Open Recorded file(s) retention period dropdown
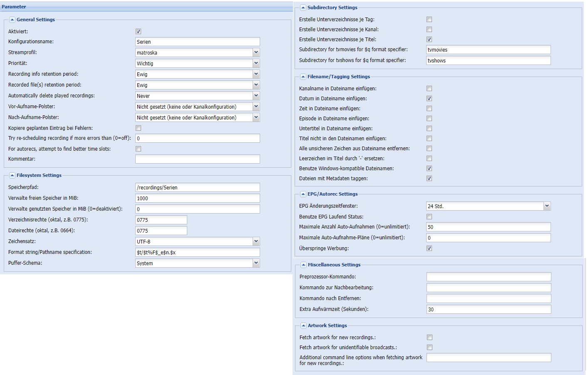588x375 pixels. 256,85
